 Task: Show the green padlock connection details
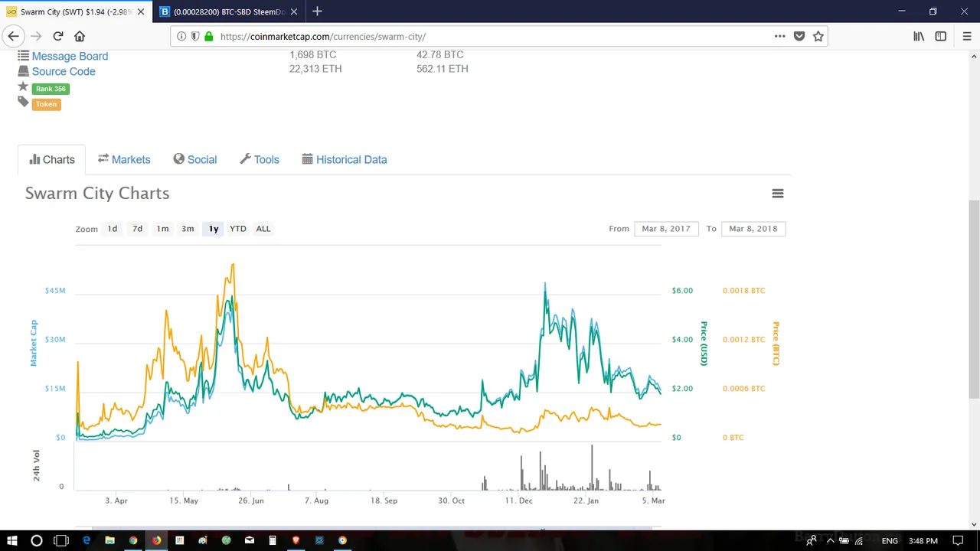point(209,36)
